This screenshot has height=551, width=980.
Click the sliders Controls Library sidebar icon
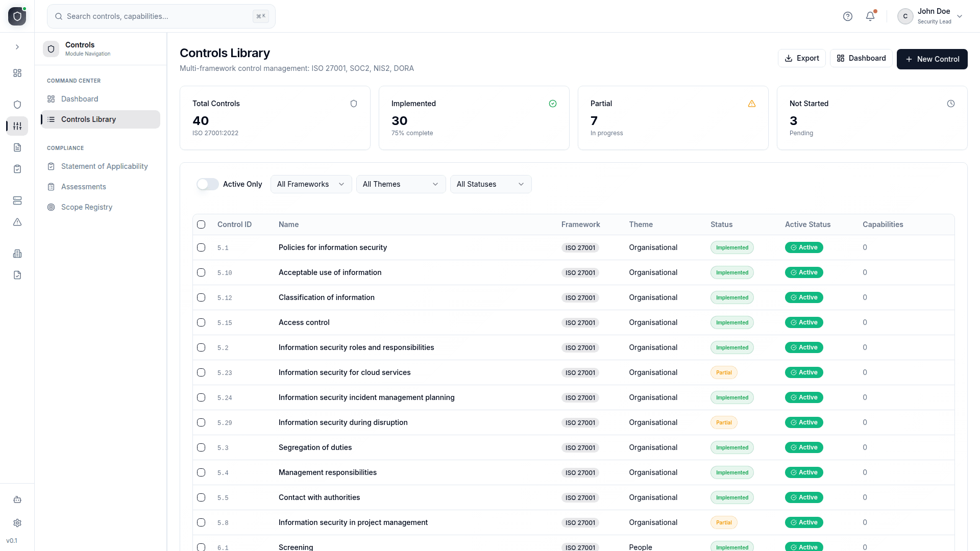[17, 126]
